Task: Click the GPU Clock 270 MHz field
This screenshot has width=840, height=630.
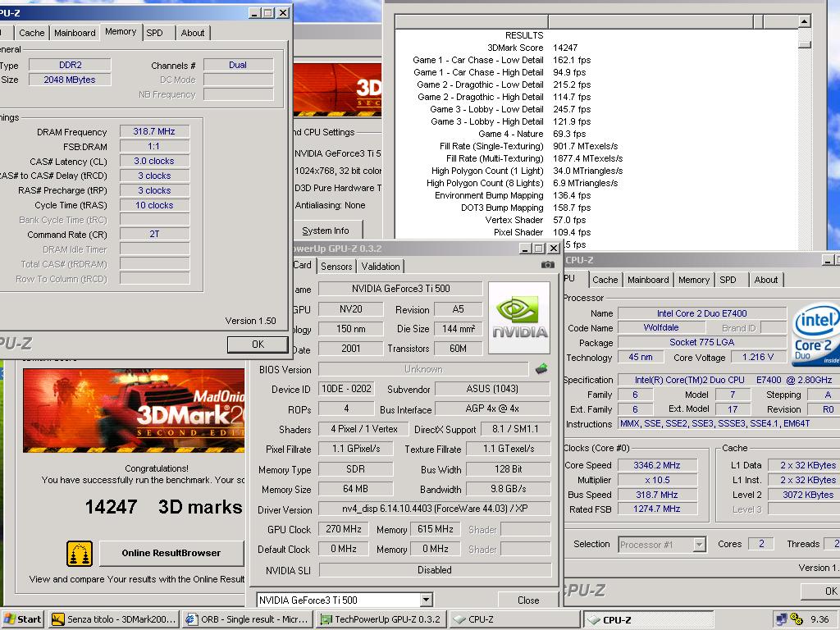Action: pyautogui.click(x=344, y=529)
